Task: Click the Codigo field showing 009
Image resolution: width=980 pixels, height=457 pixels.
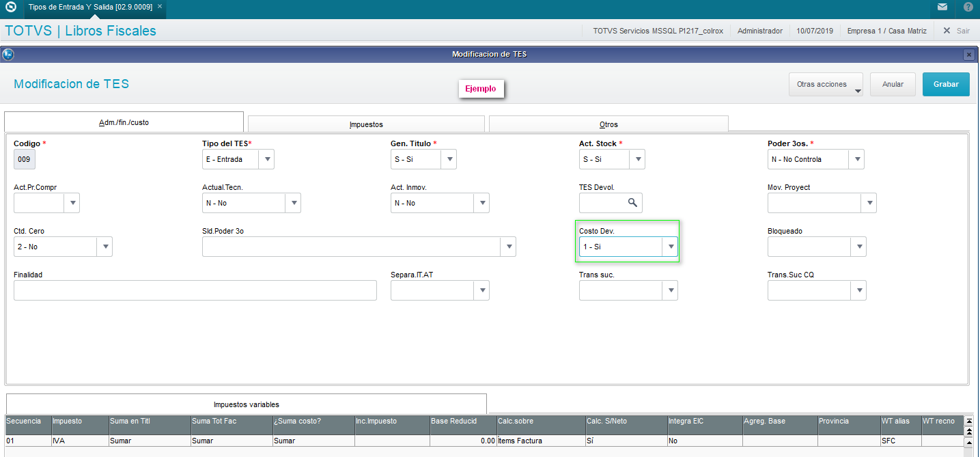Action: coord(25,159)
